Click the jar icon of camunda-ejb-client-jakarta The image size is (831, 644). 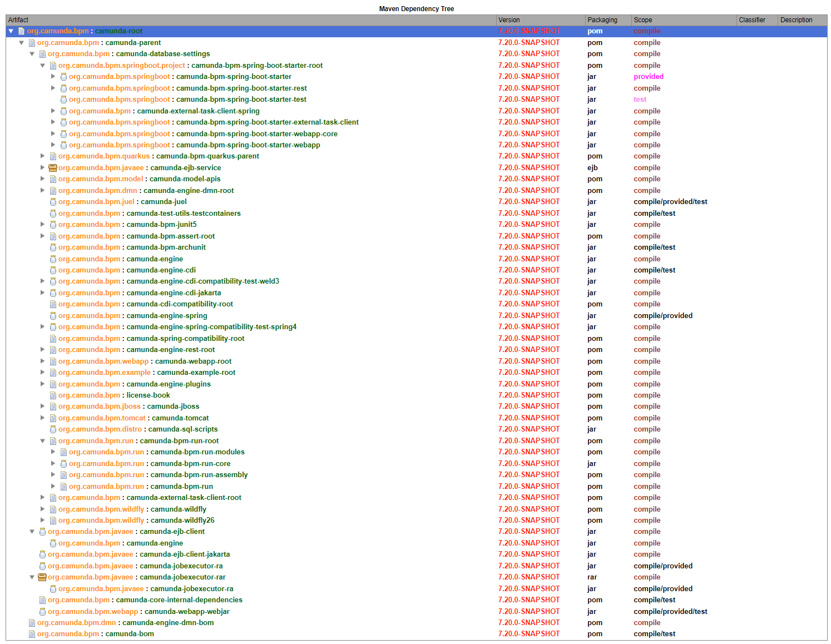tap(42, 554)
